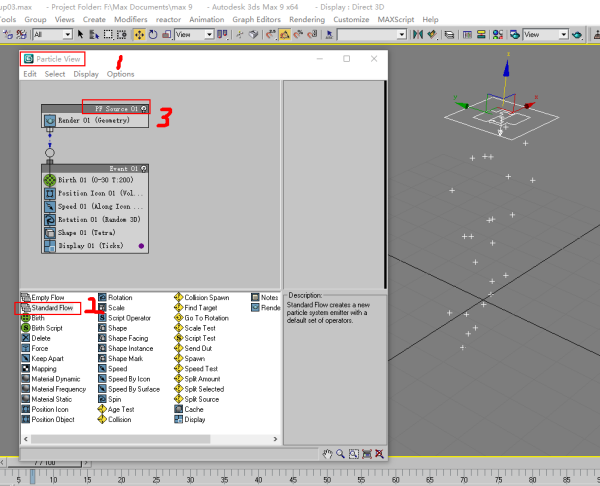Open Particle View Display menu
Screen dimensions: 600x486
click(86, 74)
